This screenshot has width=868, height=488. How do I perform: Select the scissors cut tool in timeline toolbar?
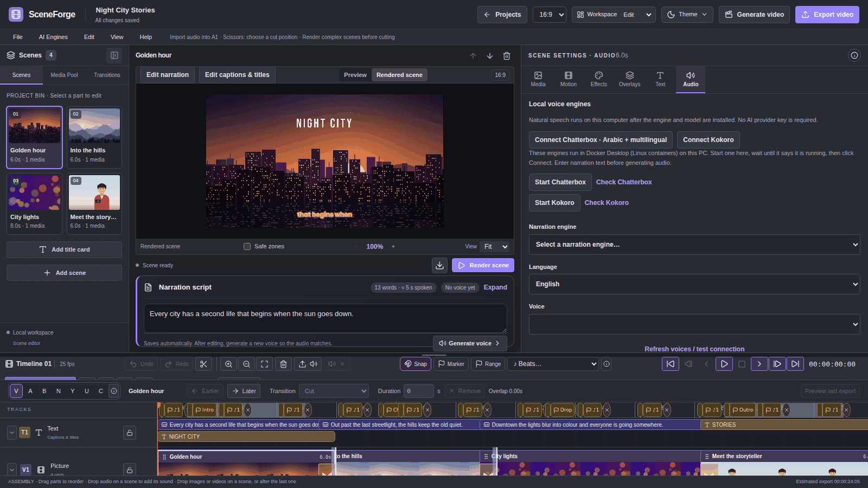click(x=203, y=364)
